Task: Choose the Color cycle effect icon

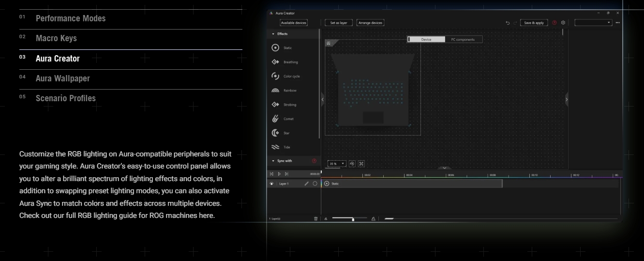Action: [x=275, y=76]
